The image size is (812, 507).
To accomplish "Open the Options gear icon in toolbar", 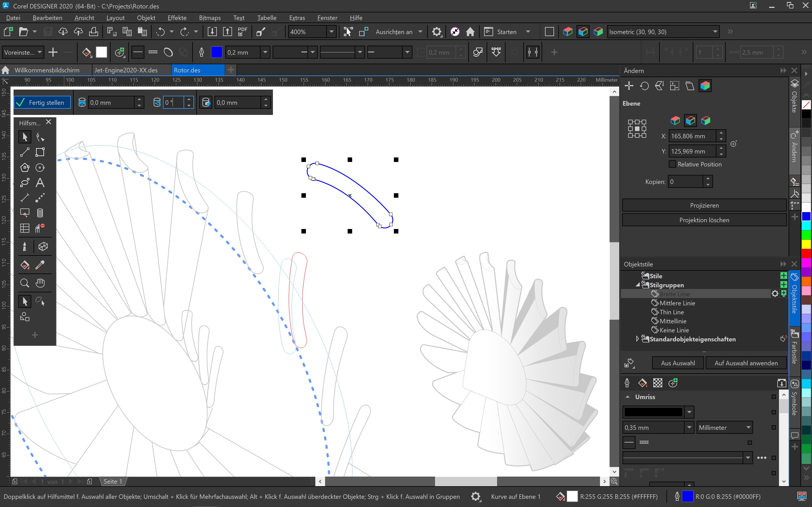I will point(436,32).
